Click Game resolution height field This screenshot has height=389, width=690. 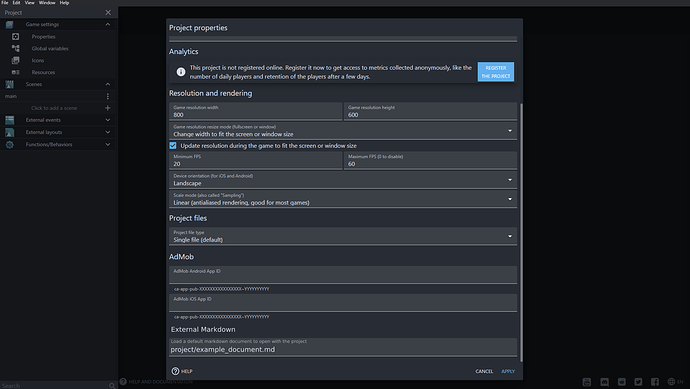pos(430,111)
